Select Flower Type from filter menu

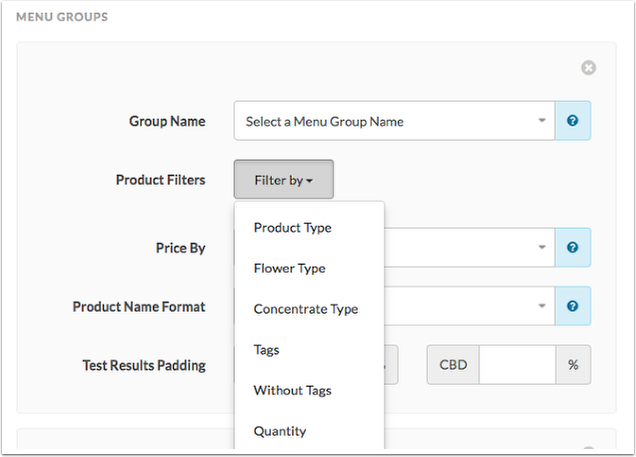289,268
